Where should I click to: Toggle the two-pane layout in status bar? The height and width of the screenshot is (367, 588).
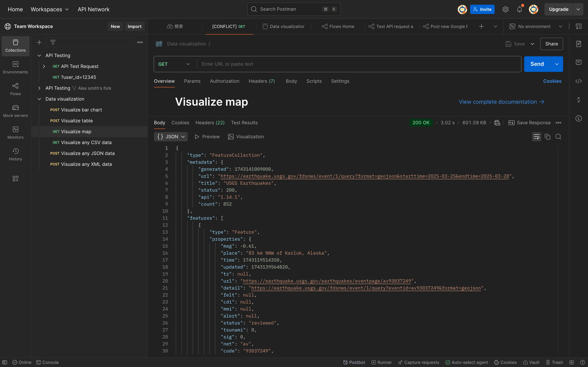(572, 362)
